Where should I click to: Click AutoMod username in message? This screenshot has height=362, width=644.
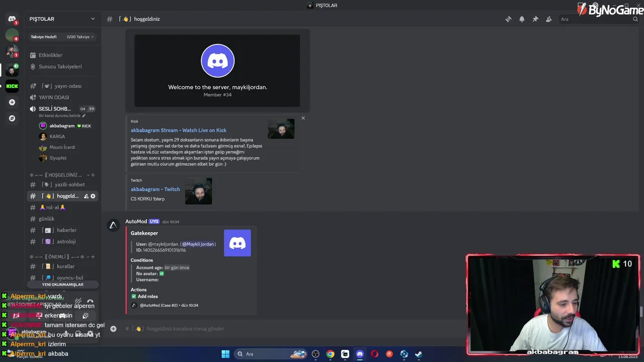(x=136, y=221)
